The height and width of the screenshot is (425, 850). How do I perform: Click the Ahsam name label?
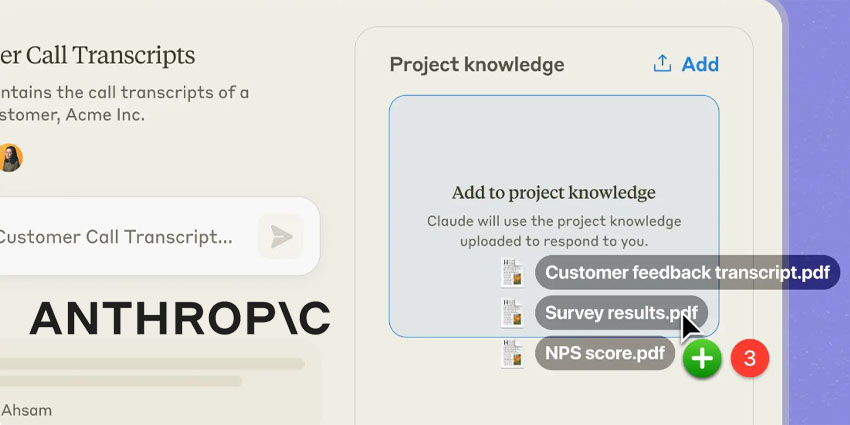pyautogui.click(x=26, y=410)
